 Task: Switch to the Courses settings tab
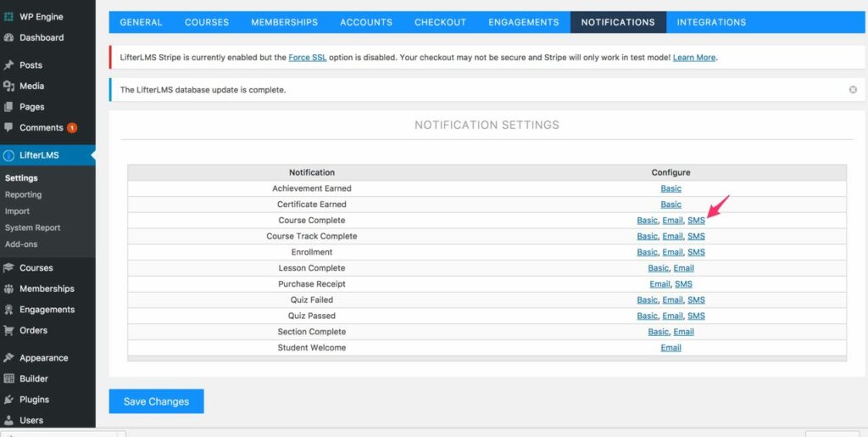207,22
